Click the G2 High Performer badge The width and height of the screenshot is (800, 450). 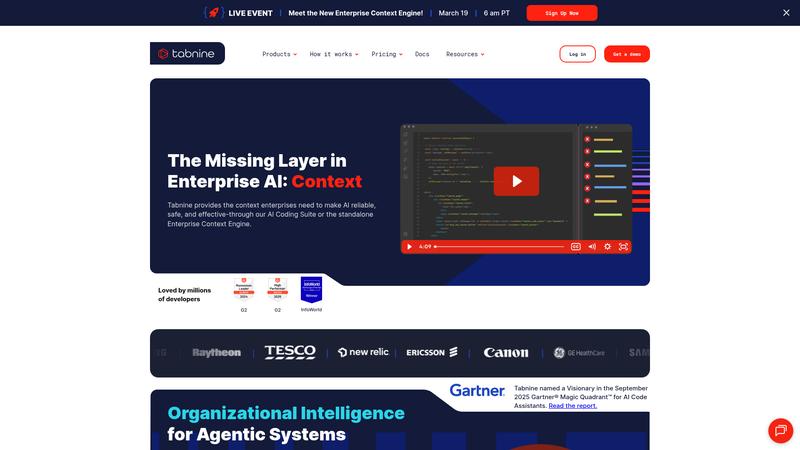[278, 290]
